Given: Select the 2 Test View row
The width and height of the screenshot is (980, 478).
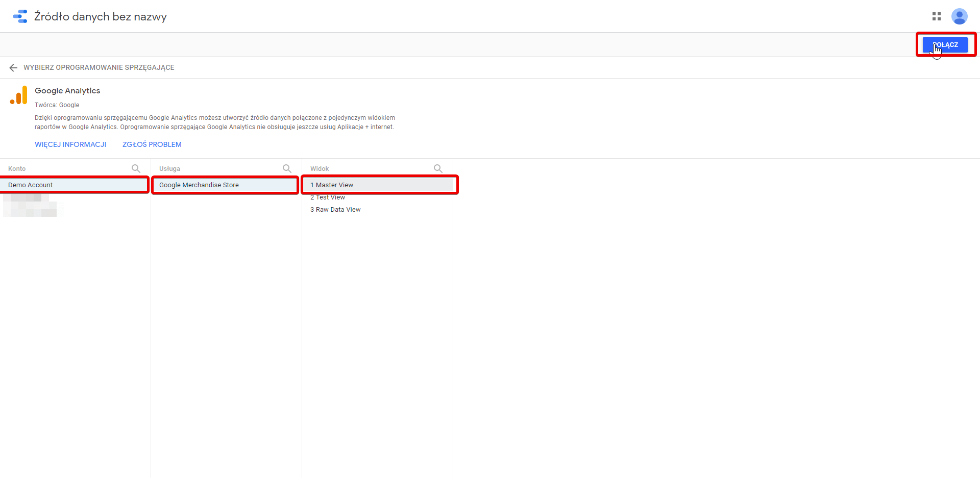Looking at the screenshot, I should click(x=378, y=197).
